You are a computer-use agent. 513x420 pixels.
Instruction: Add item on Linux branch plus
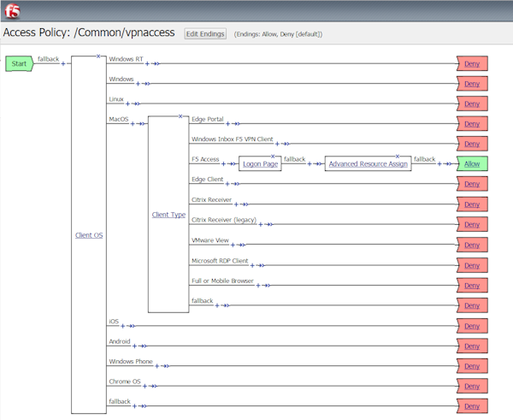pyautogui.click(x=128, y=104)
